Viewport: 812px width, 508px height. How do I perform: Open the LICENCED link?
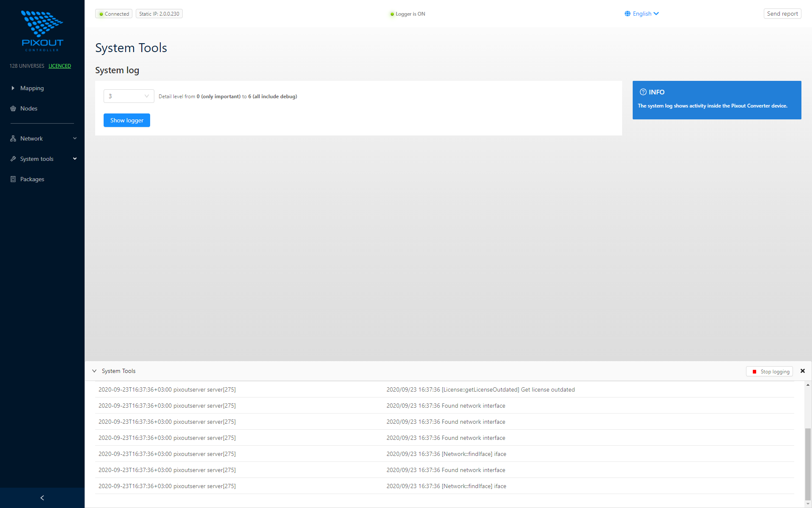(x=60, y=66)
